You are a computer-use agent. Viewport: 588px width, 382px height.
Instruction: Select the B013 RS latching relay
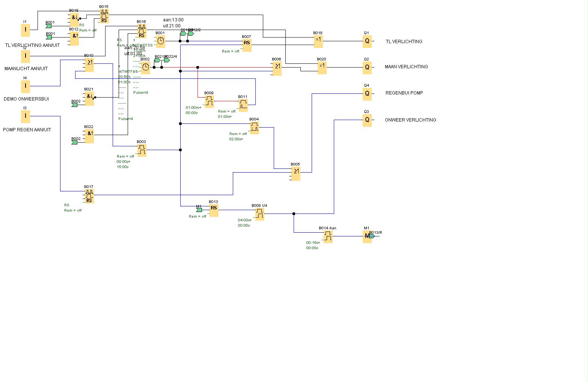click(x=214, y=210)
